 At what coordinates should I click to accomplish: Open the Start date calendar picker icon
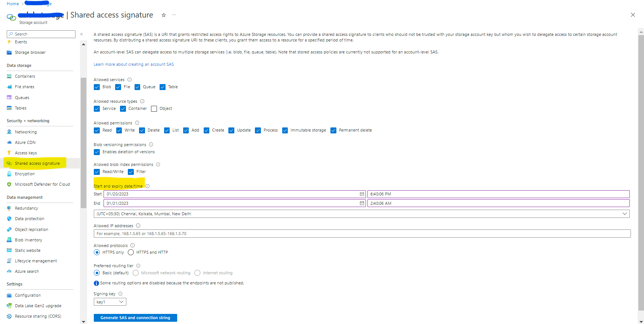362,194
